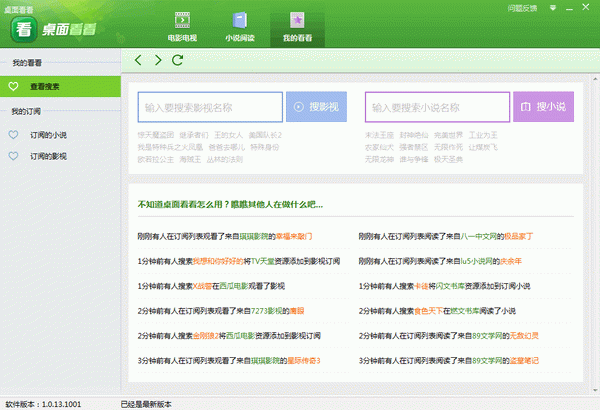Viewport: 600px width, 410px height.
Task: Pick the 继承者们 suggestion
Action: 194,135
